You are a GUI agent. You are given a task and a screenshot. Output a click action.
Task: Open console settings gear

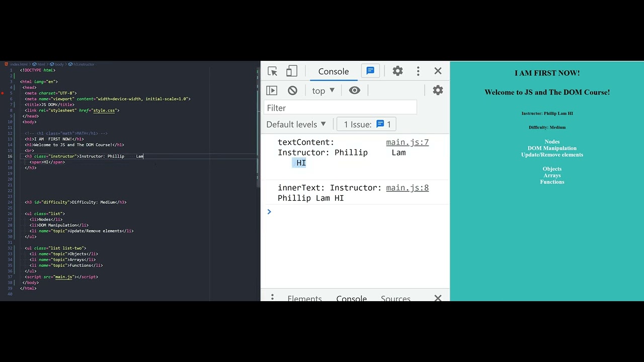[x=438, y=90]
